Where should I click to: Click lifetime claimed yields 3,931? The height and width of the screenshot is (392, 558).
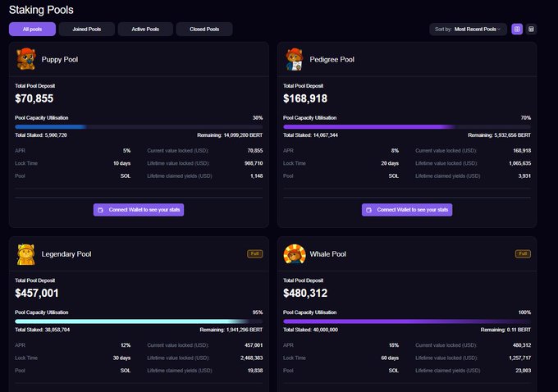pyautogui.click(x=524, y=176)
